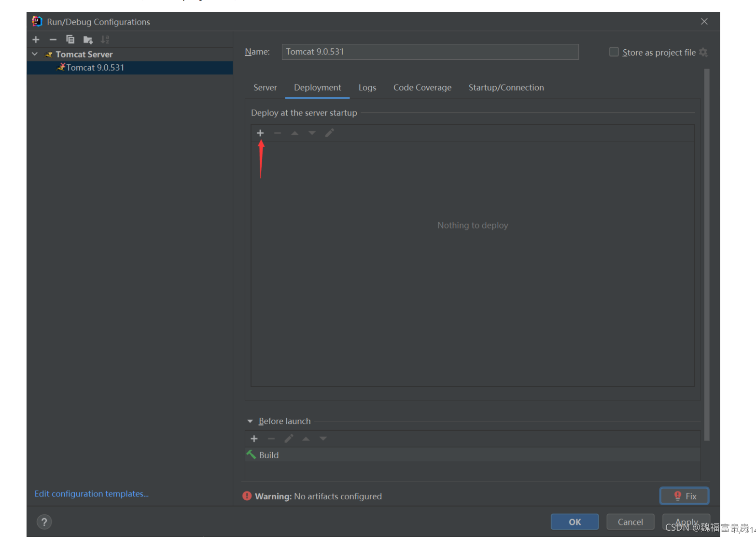The width and height of the screenshot is (756, 537).
Task: Go to Startup/Connection tab
Action: pyautogui.click(x=506, y=87)
